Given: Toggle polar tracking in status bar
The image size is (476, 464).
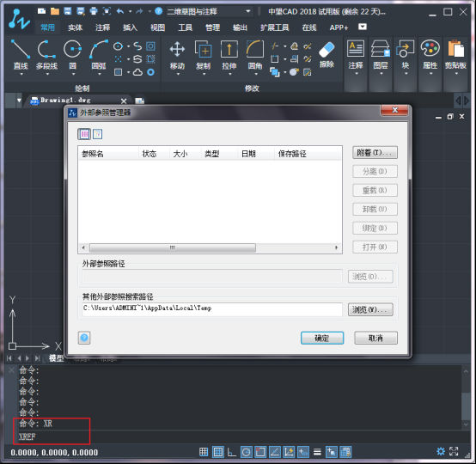Looking at the screenshot, I should click(x=247, y=452).
